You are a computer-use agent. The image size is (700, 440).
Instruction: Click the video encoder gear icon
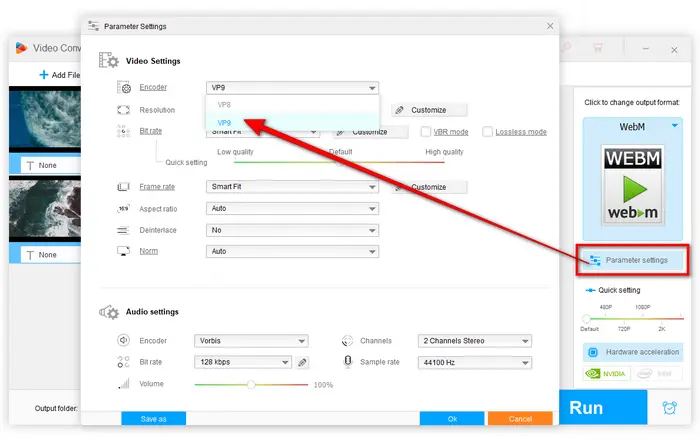124,87
